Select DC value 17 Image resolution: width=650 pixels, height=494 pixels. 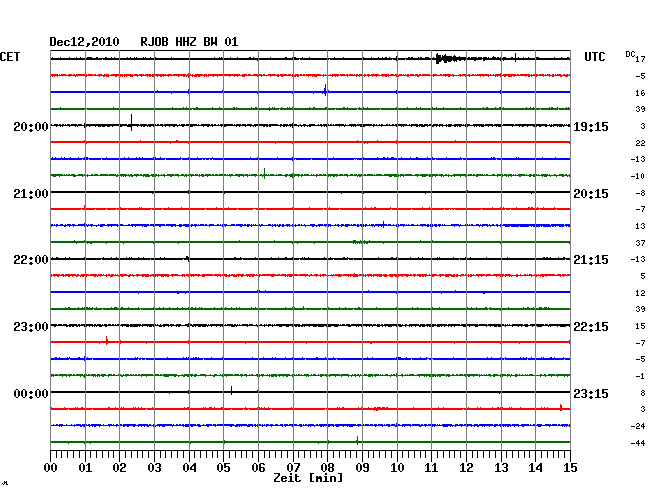(640, 59)
